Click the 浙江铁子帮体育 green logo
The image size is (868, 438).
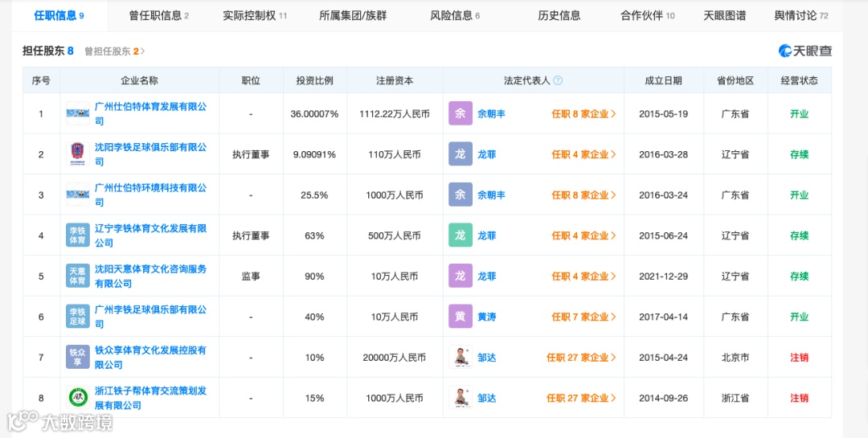click(78, 398)
